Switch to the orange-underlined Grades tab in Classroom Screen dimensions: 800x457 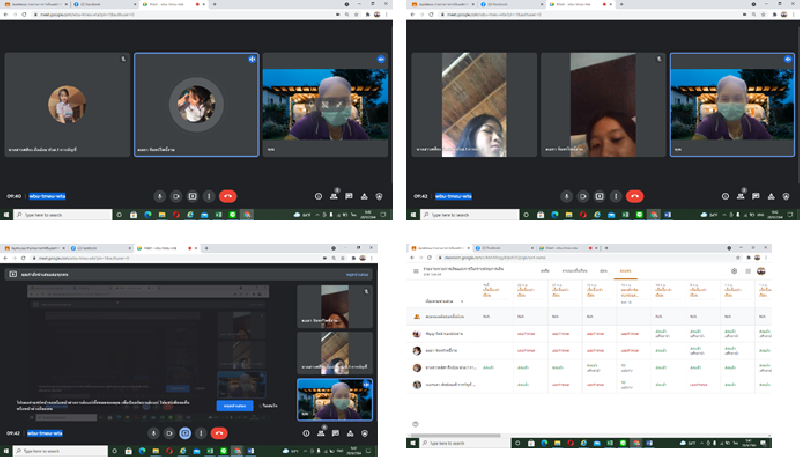(625, 271)
